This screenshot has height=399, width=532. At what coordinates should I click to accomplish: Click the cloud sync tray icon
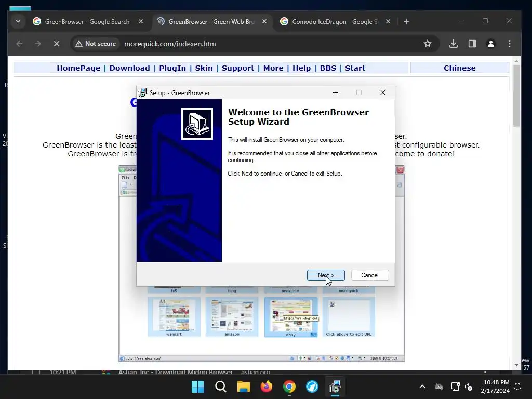pos(439,387)
